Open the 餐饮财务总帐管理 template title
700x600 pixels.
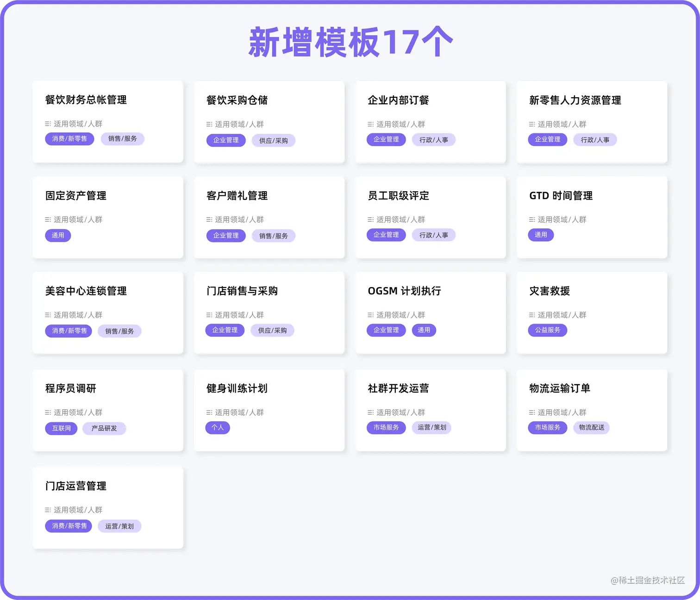(86, 100)
